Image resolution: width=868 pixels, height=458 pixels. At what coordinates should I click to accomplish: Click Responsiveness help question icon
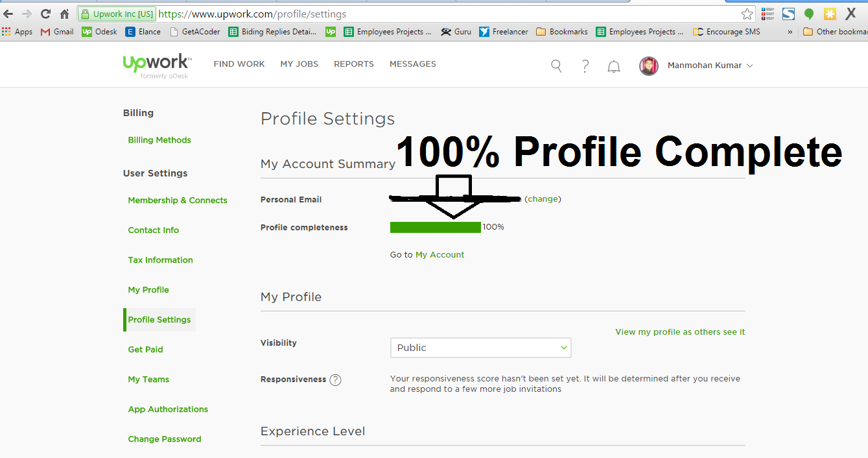coord(335,380)
